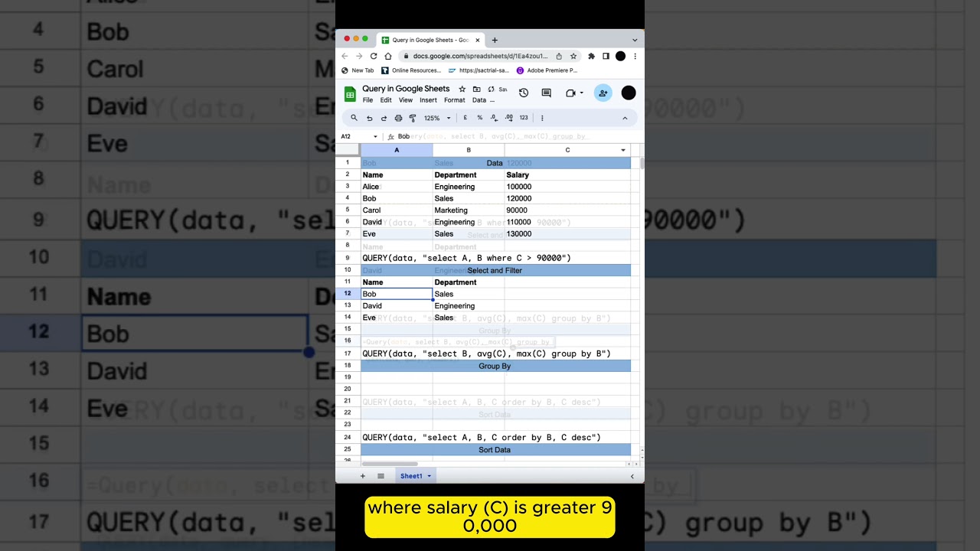Open the Insert menu
This screenshot has height=551, width=980.
[x=428, y=100]
